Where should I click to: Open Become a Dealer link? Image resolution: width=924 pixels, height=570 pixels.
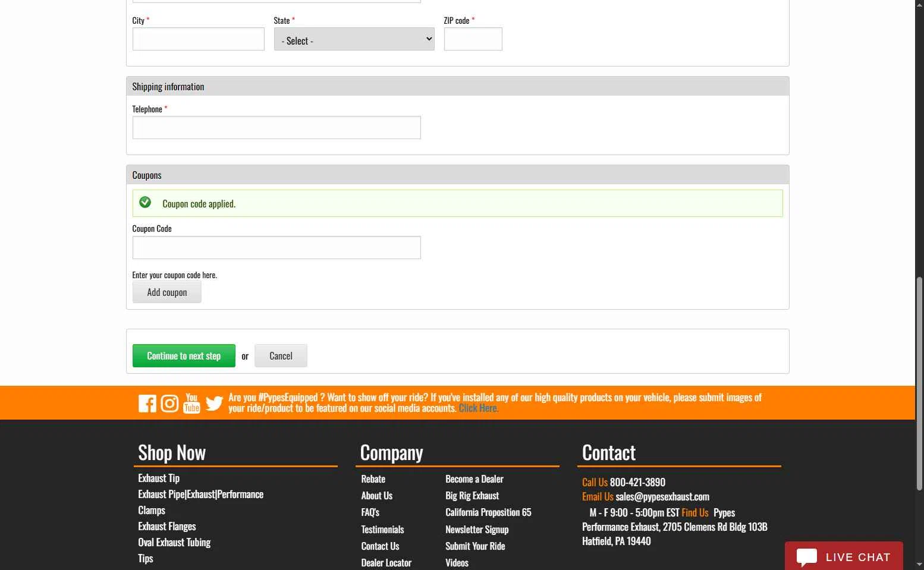tap(474, 479)
